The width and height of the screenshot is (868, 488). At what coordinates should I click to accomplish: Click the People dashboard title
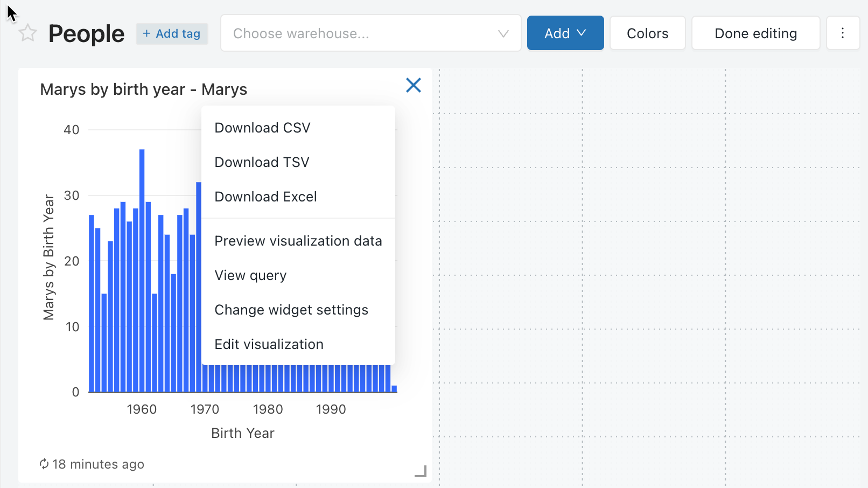[86, 33]
